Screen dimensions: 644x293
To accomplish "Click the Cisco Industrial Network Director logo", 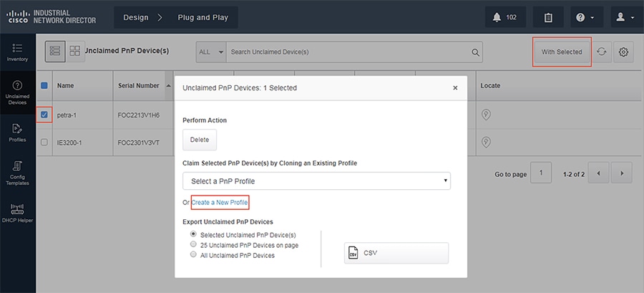I will coord(52,17).
